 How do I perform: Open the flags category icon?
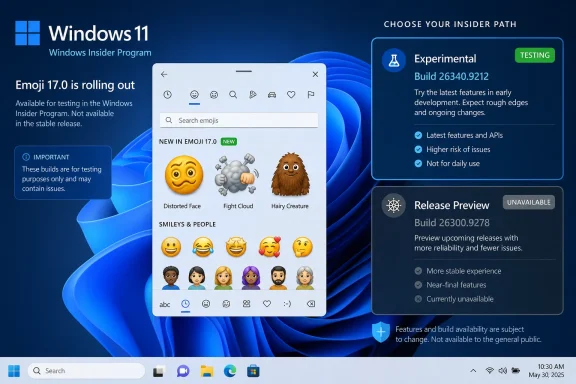tap(311, 95)
